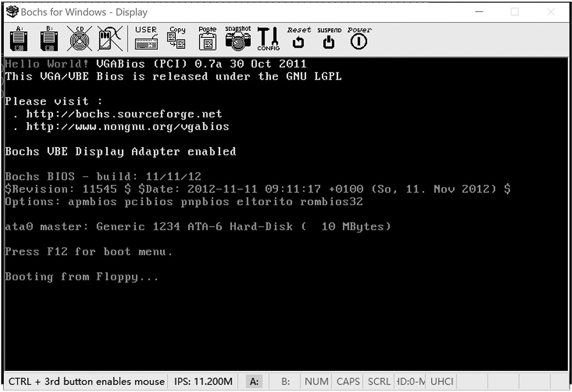Click the 'Bochs for Windows - Display' title
Viewport: 572px width, 392px height.
[x=84, y=12]
